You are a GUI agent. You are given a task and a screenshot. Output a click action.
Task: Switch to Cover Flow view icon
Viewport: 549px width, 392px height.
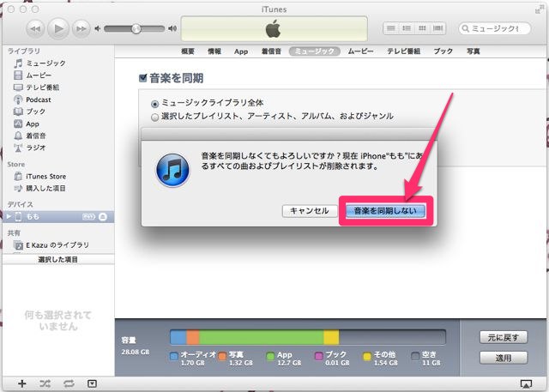click(x=437, y=28)
